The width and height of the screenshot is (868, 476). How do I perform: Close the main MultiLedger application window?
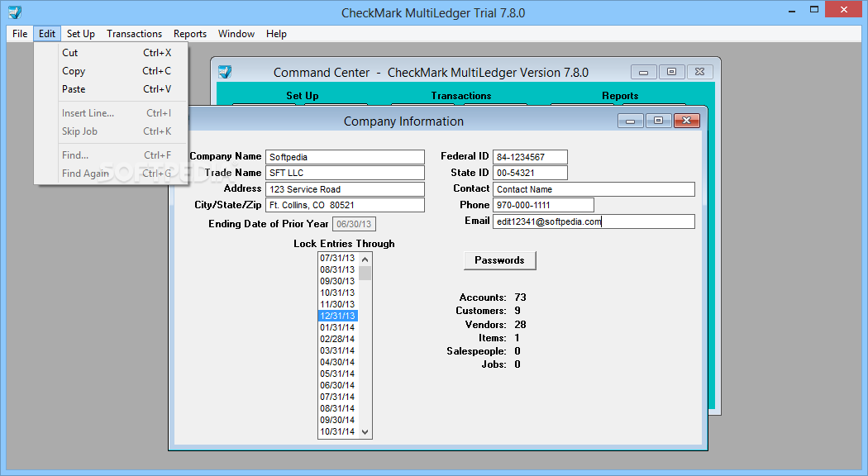click(x=844, y=9)
